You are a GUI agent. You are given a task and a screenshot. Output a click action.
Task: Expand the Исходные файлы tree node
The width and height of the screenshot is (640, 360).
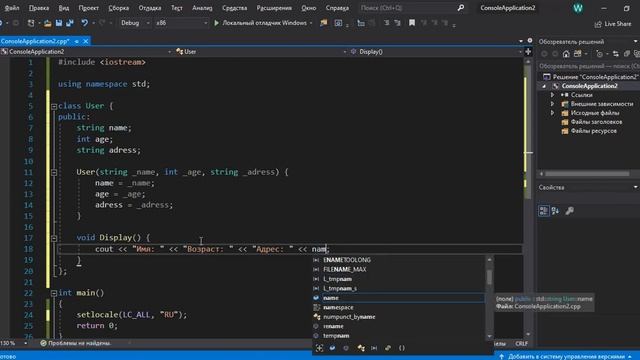coord(553,113)
